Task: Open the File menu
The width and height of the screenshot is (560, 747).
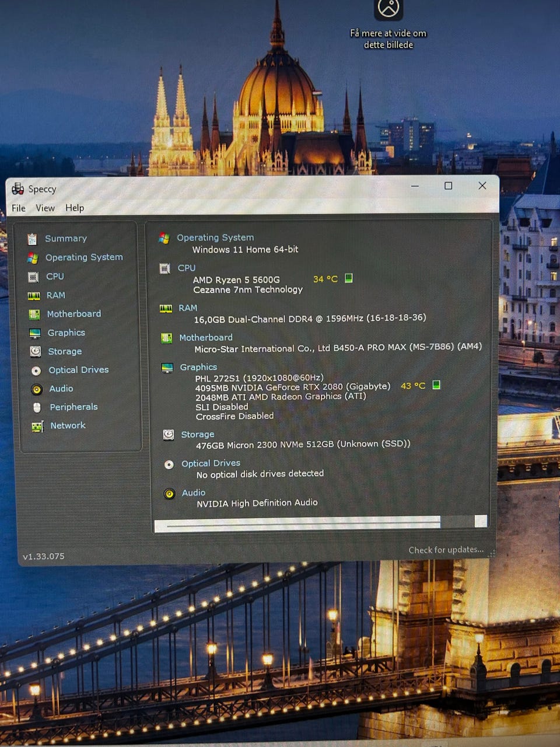Action: (19, 208)
